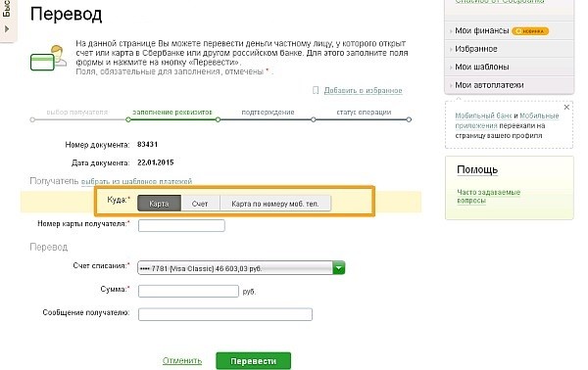Open the Счет списания dropdown
Viewport: 588px width, 370px height.
(x=241, y=268)
